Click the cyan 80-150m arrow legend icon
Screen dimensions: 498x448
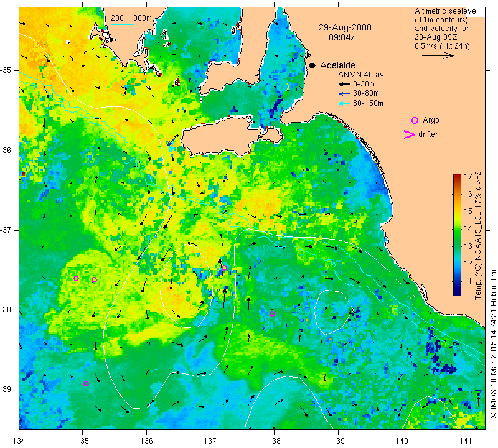coord(344,103)
